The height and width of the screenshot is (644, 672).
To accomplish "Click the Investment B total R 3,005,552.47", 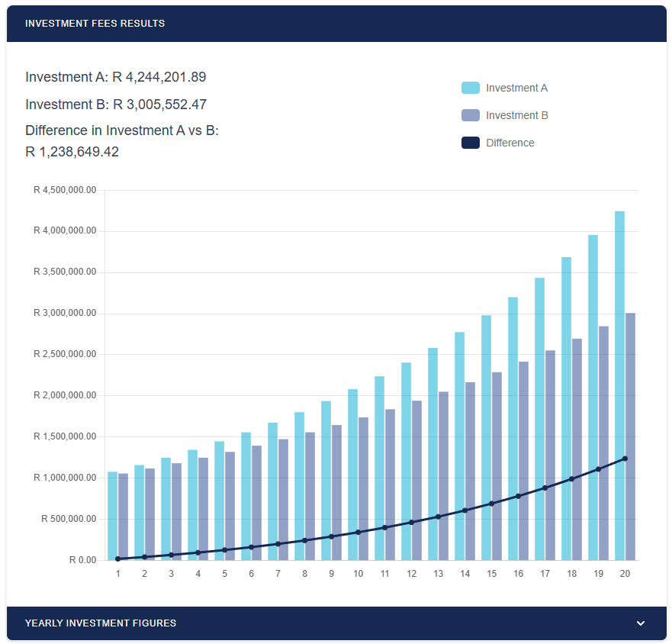I will pyautogui.click(x=159, y=105).
